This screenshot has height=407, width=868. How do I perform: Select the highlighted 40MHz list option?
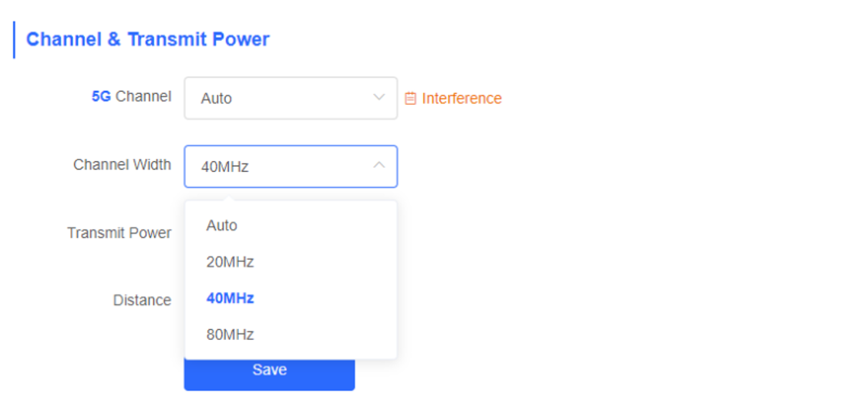click(x=291, y=298)
